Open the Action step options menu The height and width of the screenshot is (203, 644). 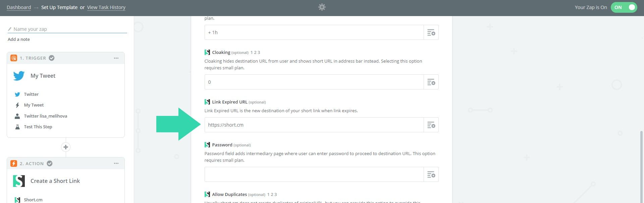[x=116, y=163]
